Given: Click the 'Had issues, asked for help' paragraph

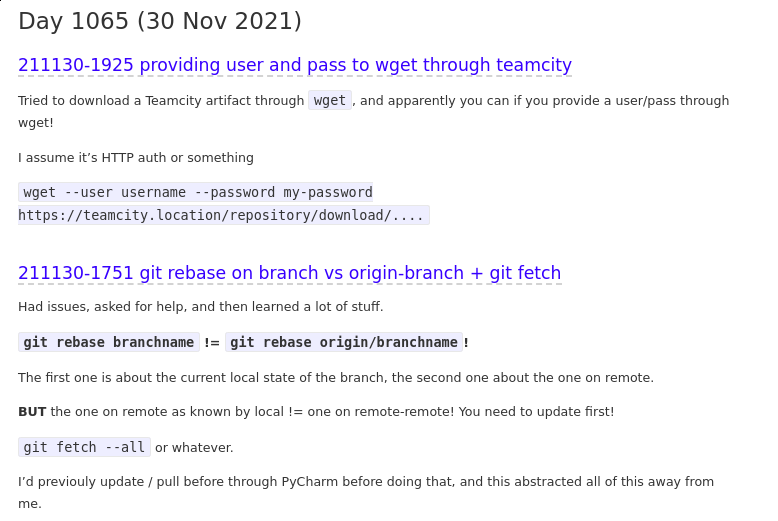Looking at the screenshot, I should click(x=200, y=307).
